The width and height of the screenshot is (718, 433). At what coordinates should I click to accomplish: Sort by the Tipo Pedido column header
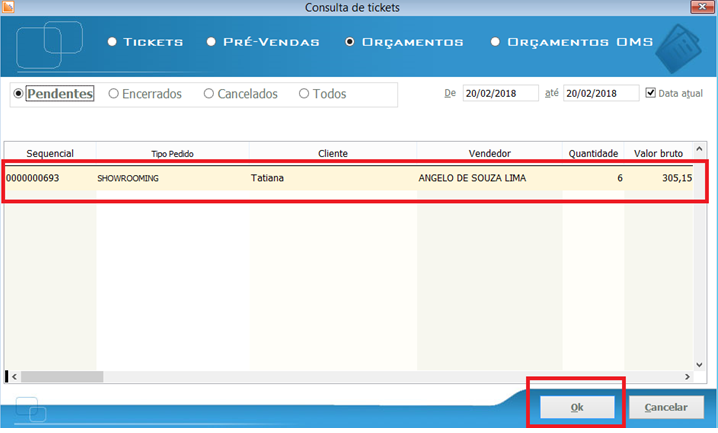(x=173, y=153)
